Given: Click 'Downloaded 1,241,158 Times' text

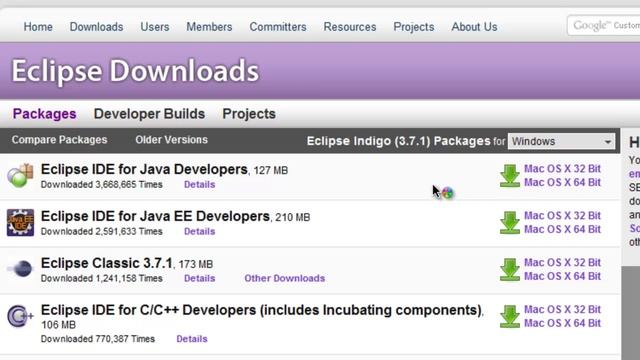Looking at the screenshot, I should coord(102,278).
